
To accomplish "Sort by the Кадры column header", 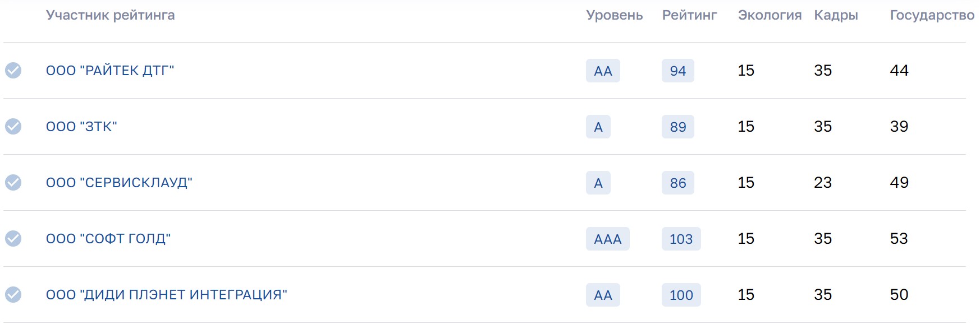I will tap(836, 15).
